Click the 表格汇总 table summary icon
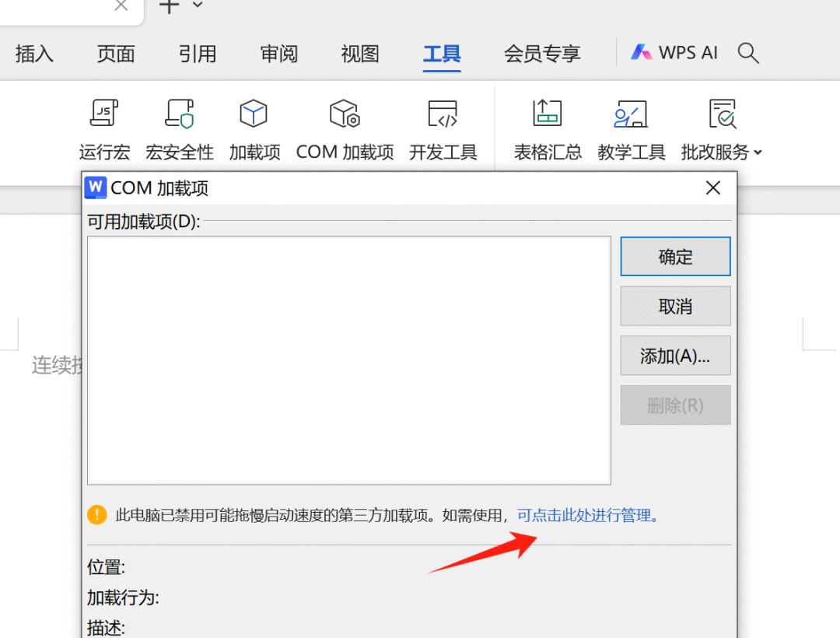The width and height of the screenshot is (840, 638). (x=547, y=128)
